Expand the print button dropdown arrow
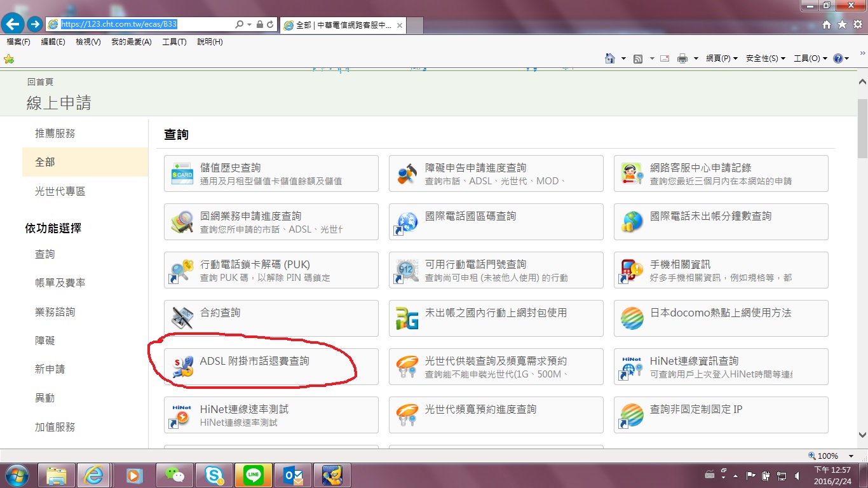 pyautogui.click(x=696, y=58)
